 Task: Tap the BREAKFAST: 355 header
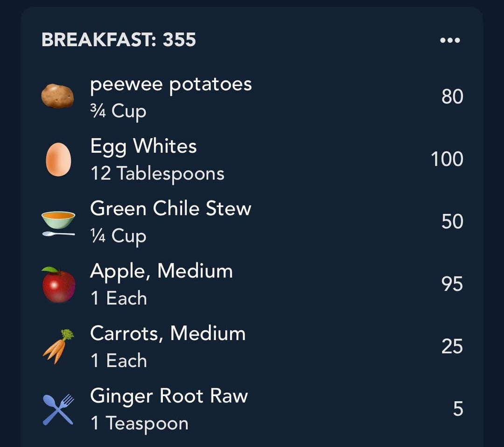pyautogui.click(x=119, y=40)
